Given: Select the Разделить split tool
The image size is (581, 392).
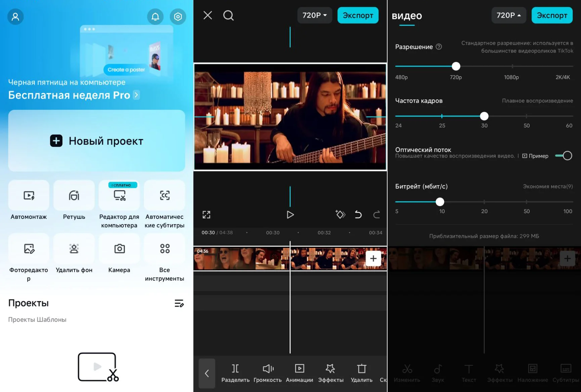Looking at the screenshot, I should coord(235,373).
